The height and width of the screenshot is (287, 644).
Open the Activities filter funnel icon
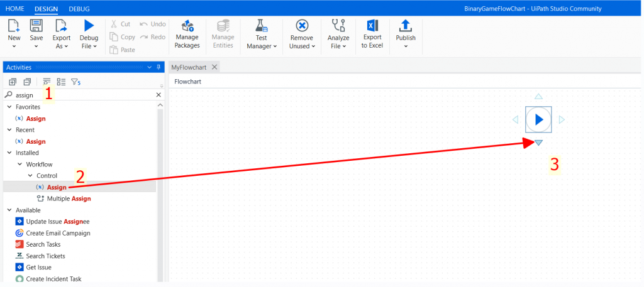click(x=75, y=82)
